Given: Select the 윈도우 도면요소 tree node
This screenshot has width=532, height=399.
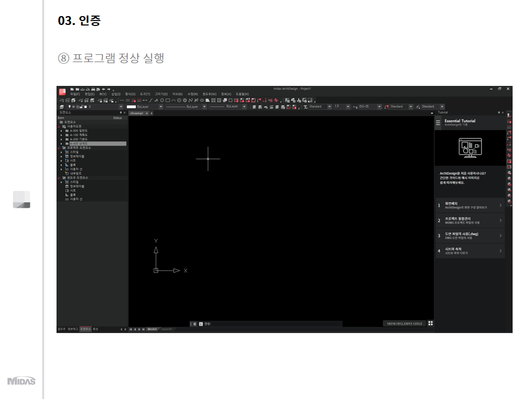Looking at the screenshot, I should pos(78,178).
